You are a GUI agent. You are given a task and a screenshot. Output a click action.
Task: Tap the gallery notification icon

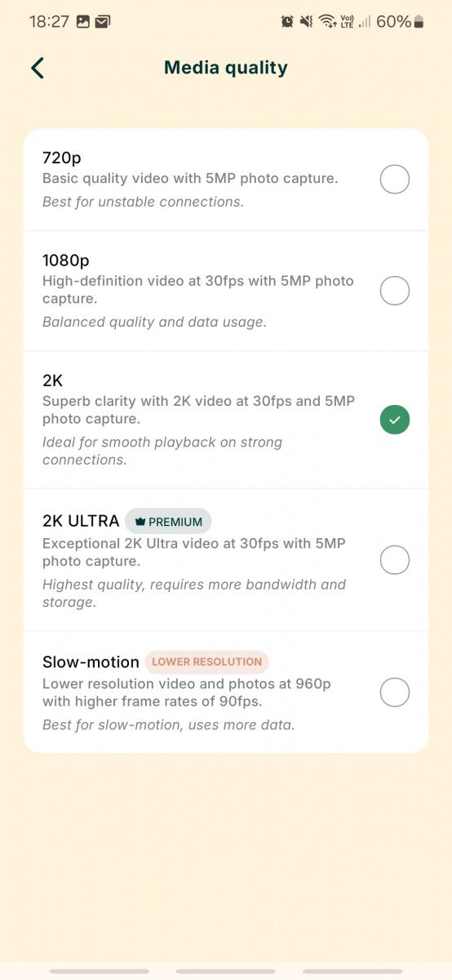tap(83, 22)
